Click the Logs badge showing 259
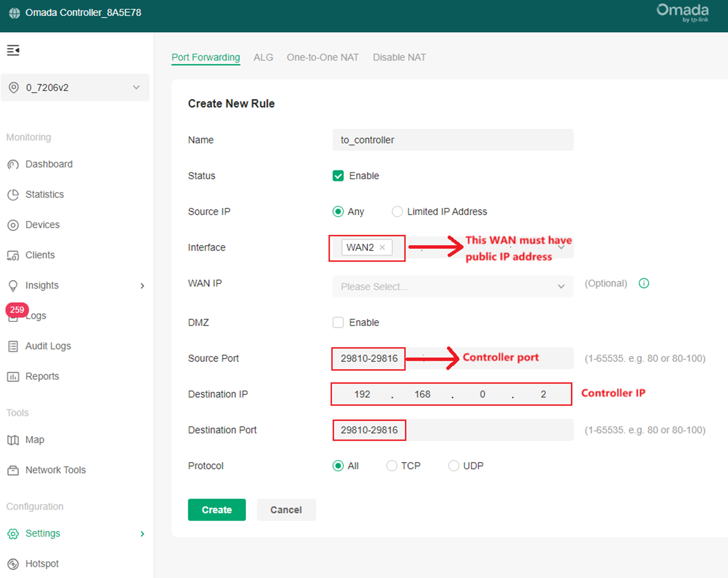 click(x=17, y=310)
